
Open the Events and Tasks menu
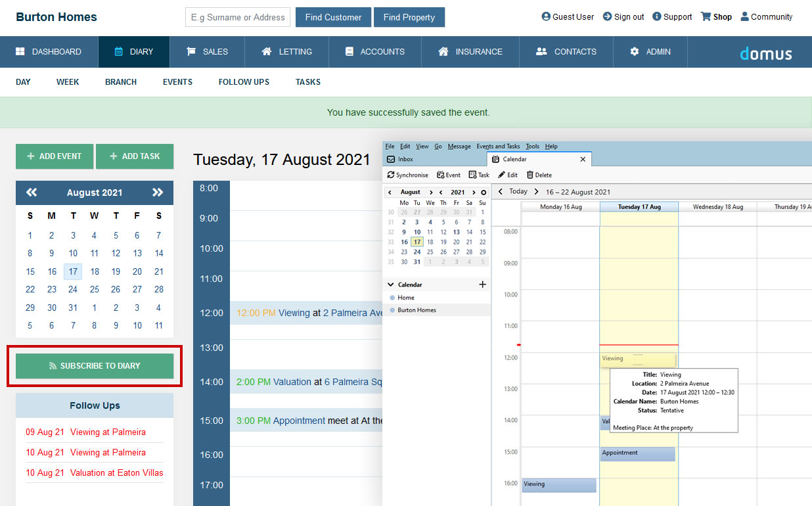(497, 147)
